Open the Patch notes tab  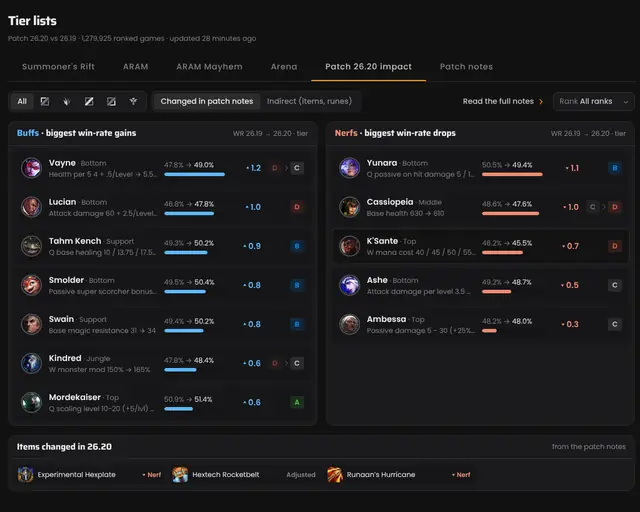click(466, 67)
